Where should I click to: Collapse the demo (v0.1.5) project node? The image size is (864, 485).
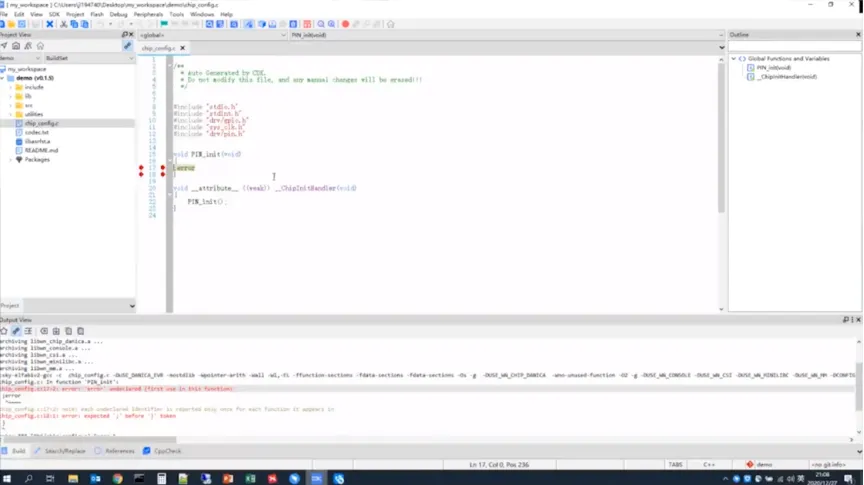point(3,78)
